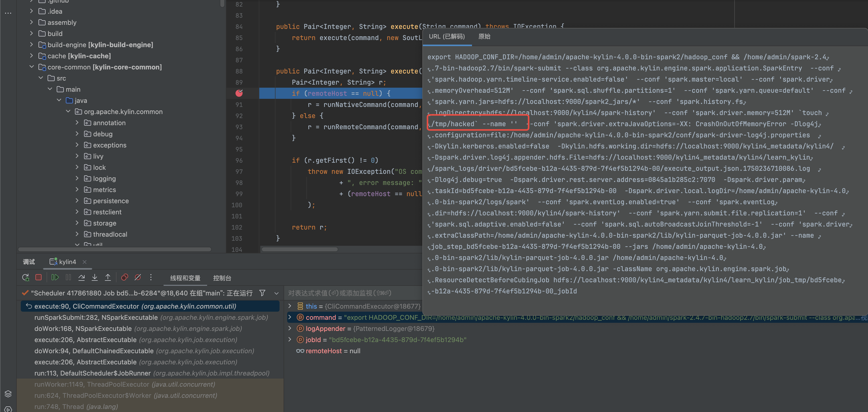Switch to the 控制台 tab
Image resolution: width=868 pixels, height=412 pixels.
click(x=222, y=278)
